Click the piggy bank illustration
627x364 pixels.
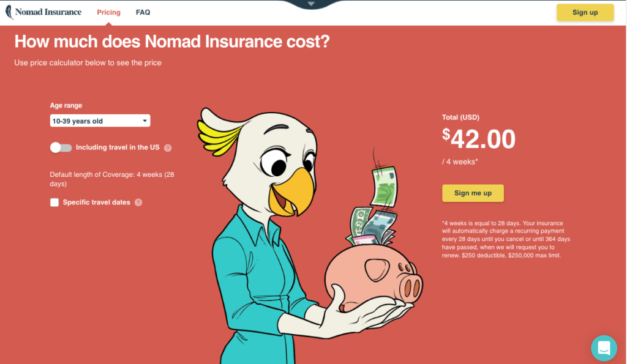tap(374, 278)
